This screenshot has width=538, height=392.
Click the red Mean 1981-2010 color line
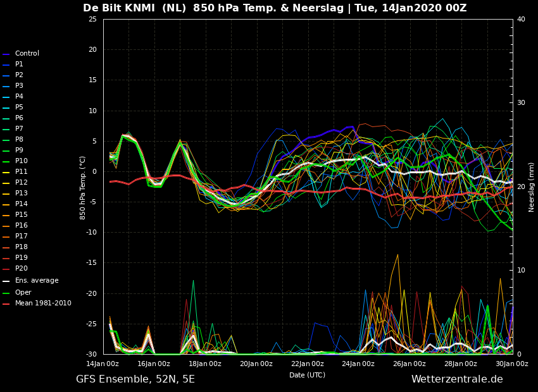click(6, 304)
